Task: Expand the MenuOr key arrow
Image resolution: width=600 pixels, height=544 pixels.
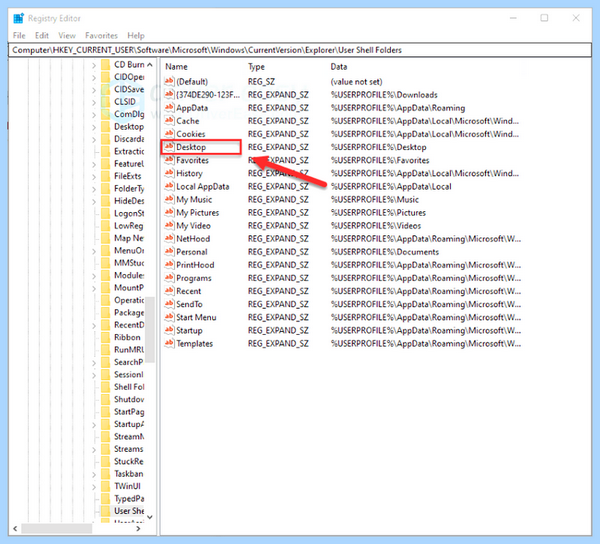Action: click(x=94, y=251)
